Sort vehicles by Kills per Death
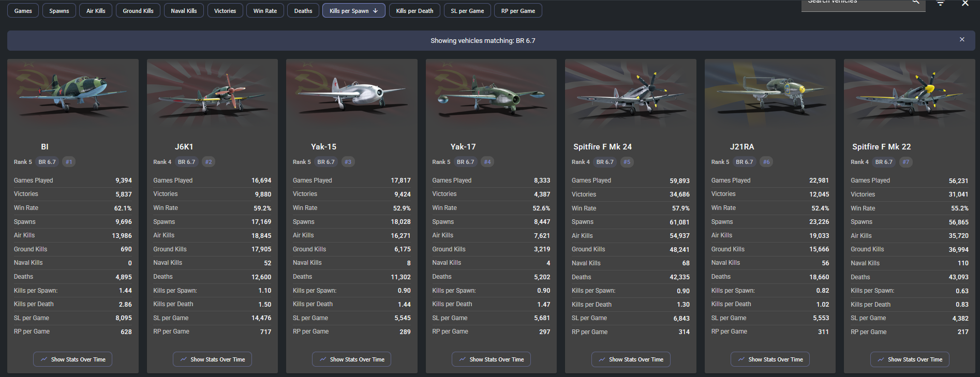The width and height of the screenshot is (980, 377). click(414, 11)
